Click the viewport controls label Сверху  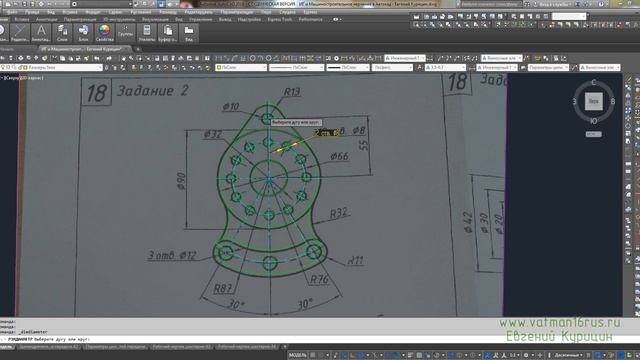13,78
